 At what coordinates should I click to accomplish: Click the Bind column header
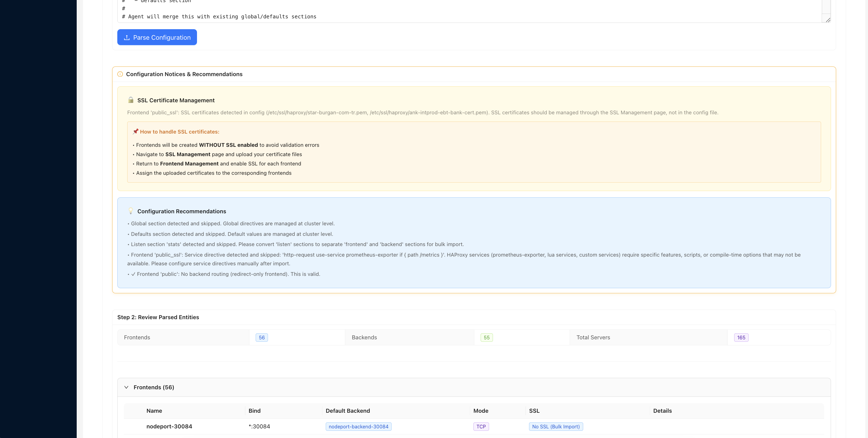point(254,411)
